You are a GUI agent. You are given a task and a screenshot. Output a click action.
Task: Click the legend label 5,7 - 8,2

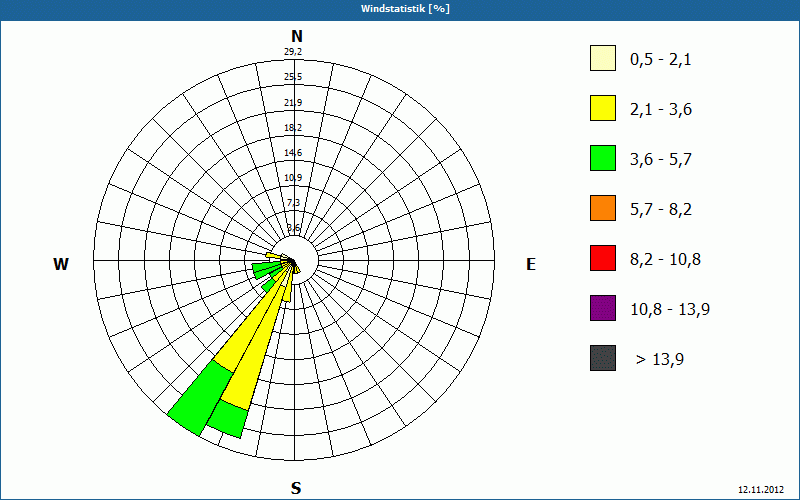[x=661, y=210]
